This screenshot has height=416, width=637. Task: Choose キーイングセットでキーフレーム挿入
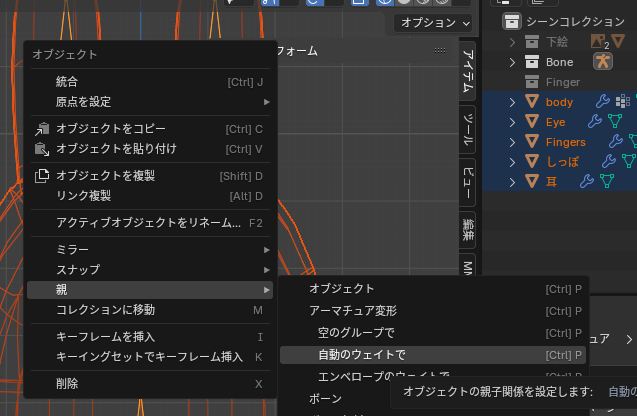tap(150, 357)
